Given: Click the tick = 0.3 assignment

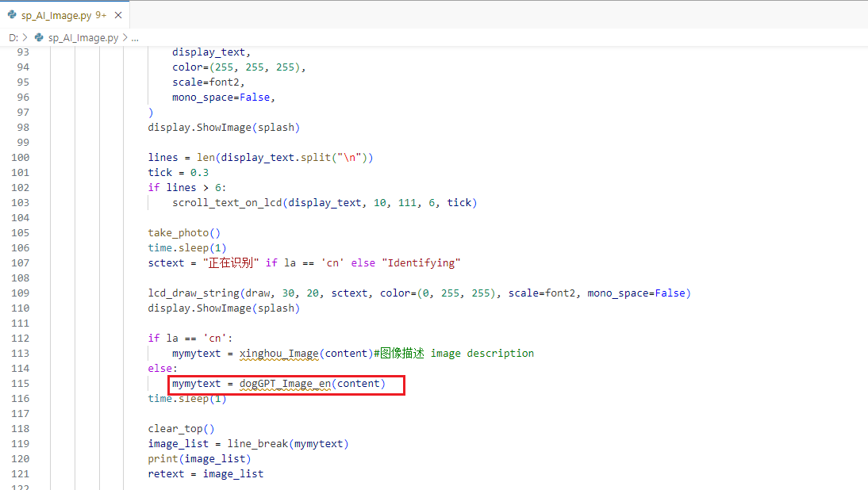Looking at the screenshot, I should pyautogui.click(x=179, y=173).
